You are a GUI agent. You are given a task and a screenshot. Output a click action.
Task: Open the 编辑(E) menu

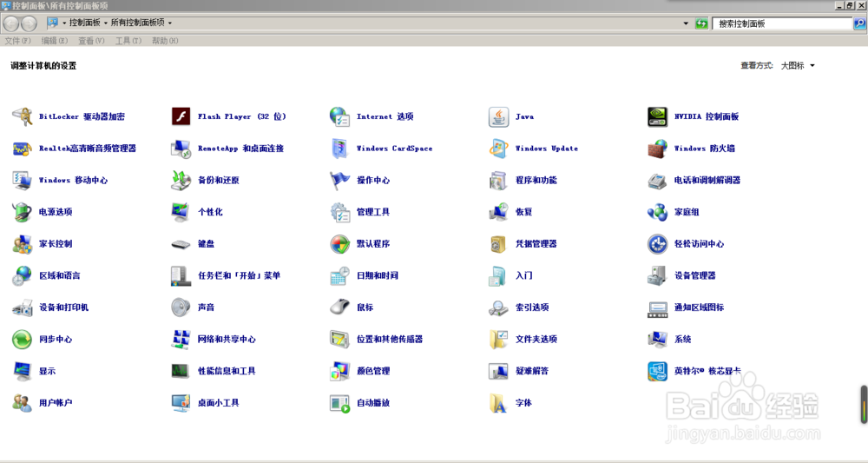(54, 41)
